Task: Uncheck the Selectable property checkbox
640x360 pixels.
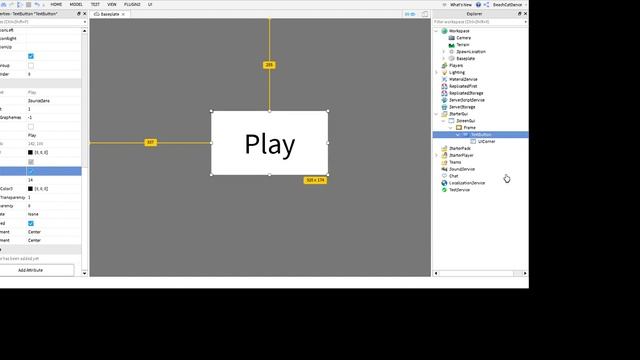Action: [31, 56]
